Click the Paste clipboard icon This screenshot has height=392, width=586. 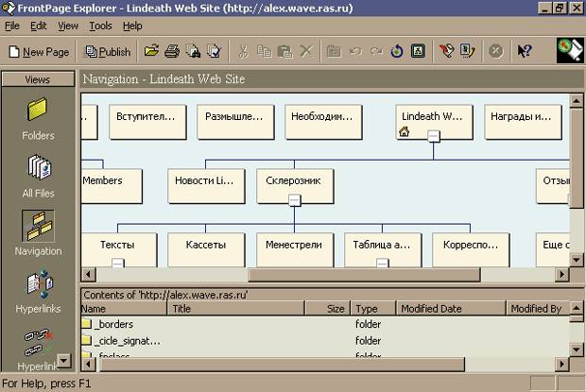(285, 51)
